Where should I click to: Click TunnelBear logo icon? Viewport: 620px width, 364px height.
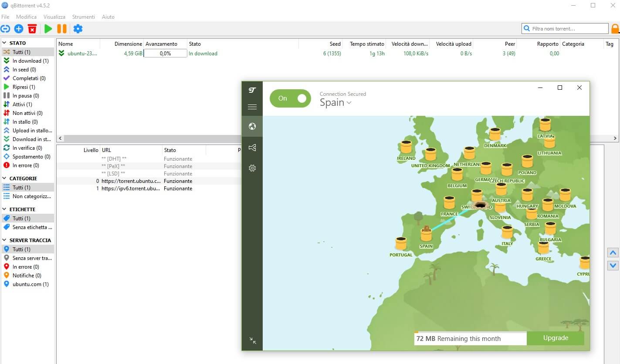(252, 90)
